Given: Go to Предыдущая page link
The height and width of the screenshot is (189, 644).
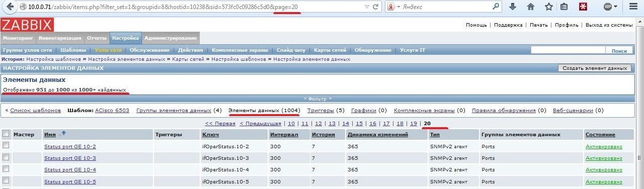Looking at the screenshot, I should (260, 123).
